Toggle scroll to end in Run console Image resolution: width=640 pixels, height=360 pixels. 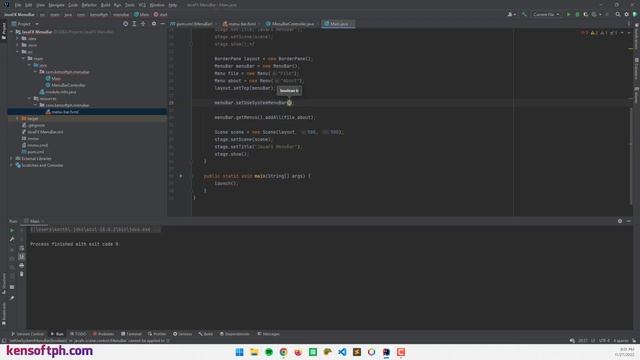22,257
